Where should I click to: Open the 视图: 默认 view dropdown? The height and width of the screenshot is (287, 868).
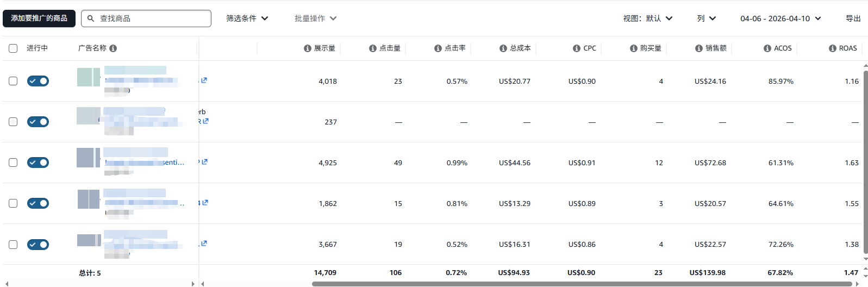point(647,18)
